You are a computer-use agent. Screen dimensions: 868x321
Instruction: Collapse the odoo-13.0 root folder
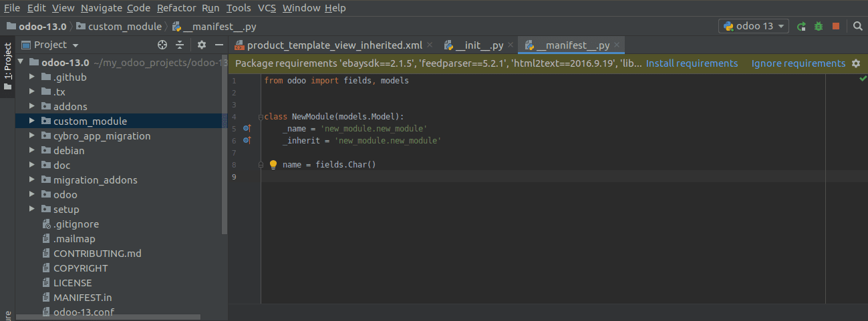(x=21, y=62)
